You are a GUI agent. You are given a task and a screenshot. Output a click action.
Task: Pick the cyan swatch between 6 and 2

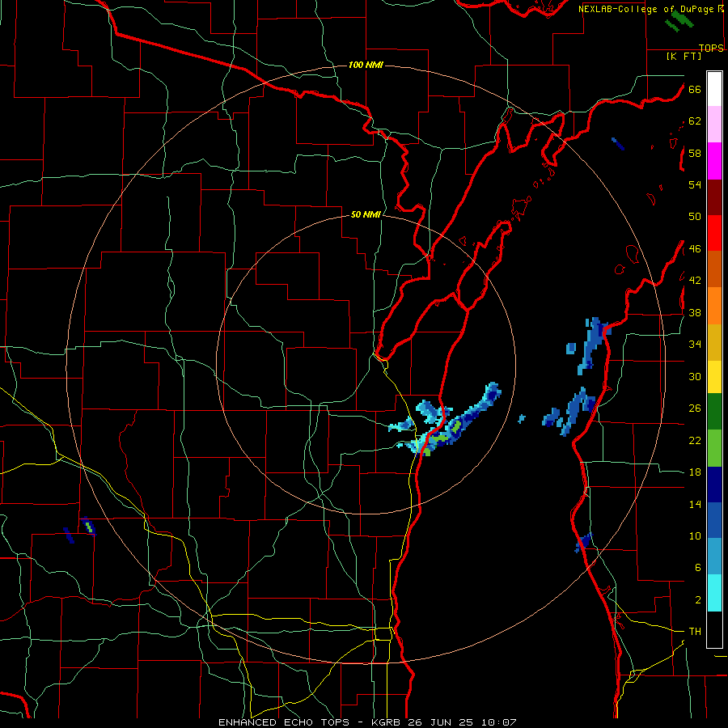[714, 593]
